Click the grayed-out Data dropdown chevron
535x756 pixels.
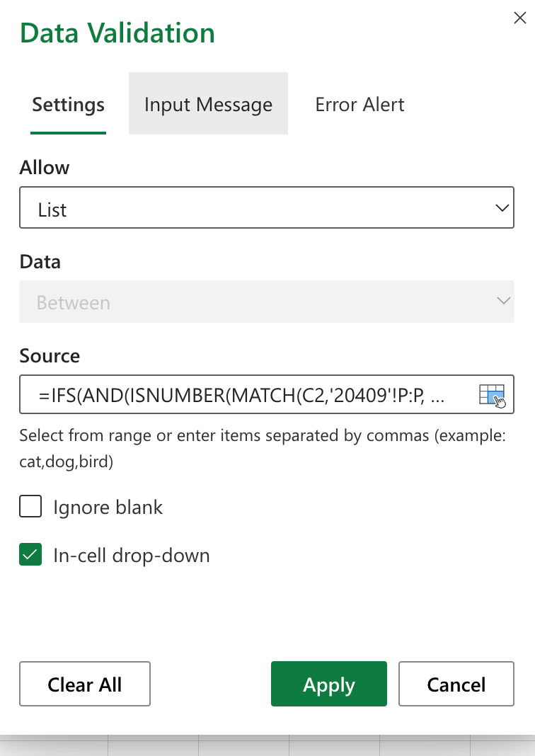pyautogui.click(x=502, y=302)
